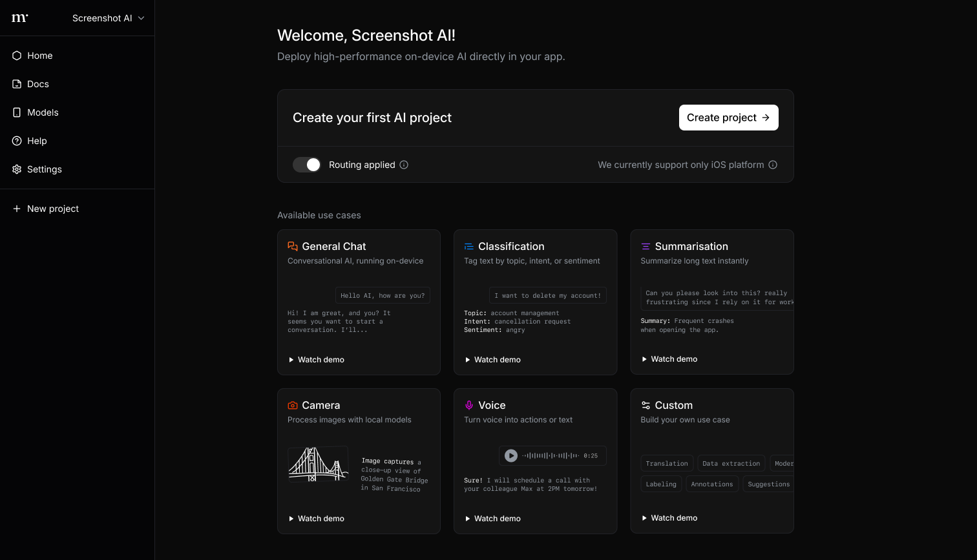
Task: Click the Golden Gate Bridge thumbnail image
Action: click(x=318, y=464)
